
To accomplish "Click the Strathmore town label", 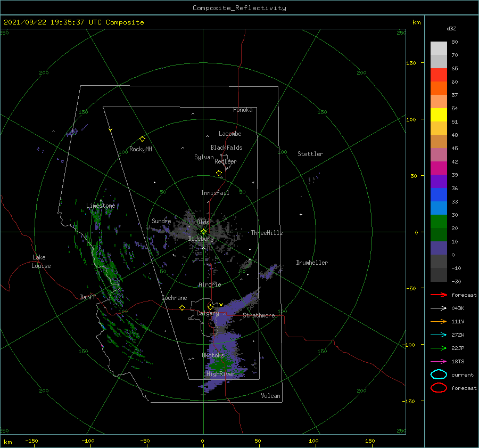I will pyautogui.click(x=259, y=315).
